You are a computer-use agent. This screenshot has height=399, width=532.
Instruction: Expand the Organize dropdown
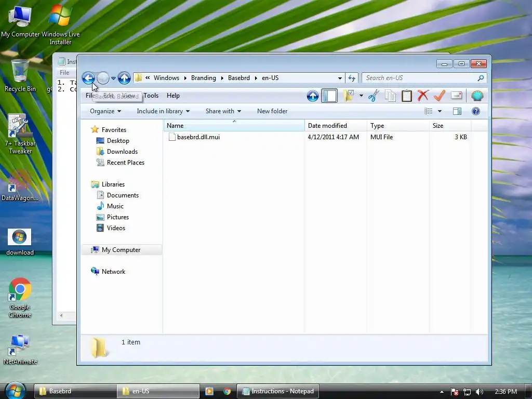(105, 111)
